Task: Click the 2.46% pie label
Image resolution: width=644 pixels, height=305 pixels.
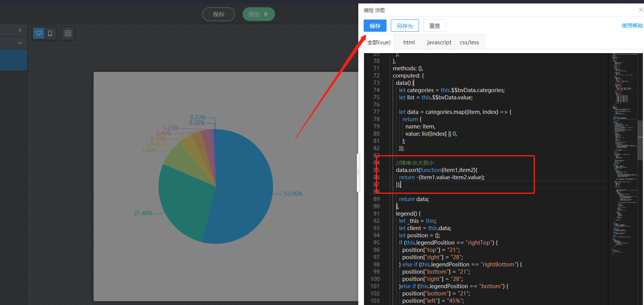Action: [163, 133]
